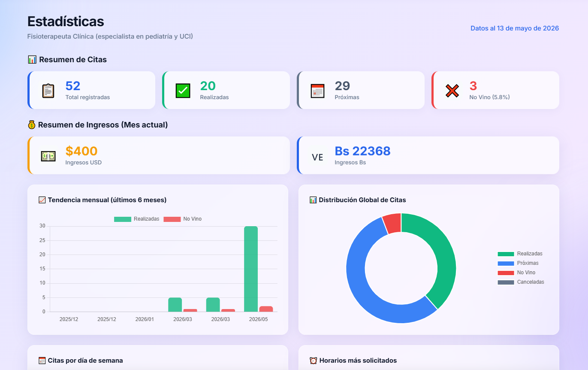Click the calendar icon beside Citas por día de semana

pos(42,361)
